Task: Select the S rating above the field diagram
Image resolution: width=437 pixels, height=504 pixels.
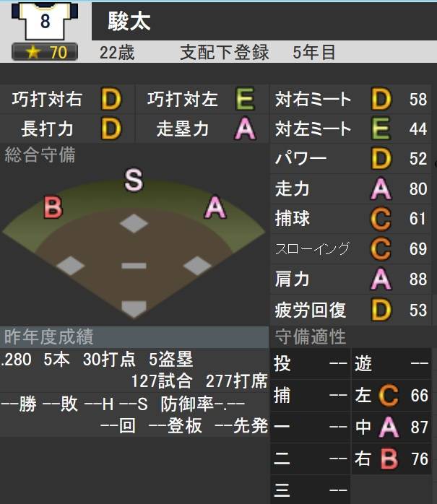Action: 134,180
